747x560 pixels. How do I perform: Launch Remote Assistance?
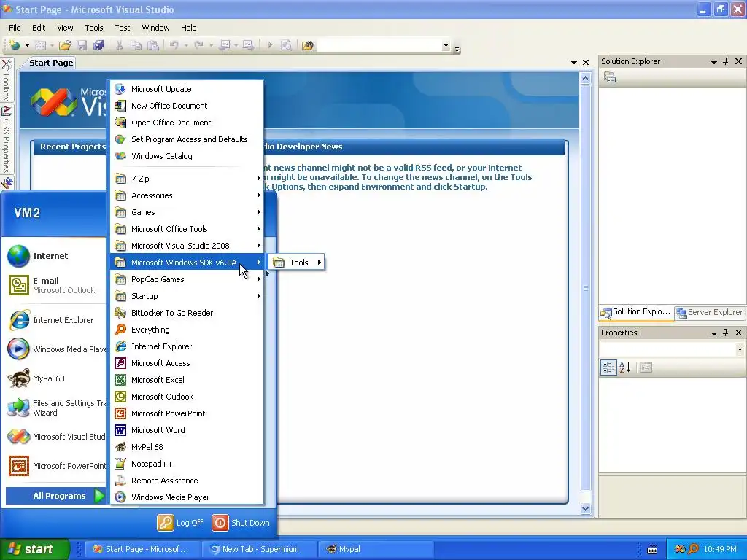[187, 481]
